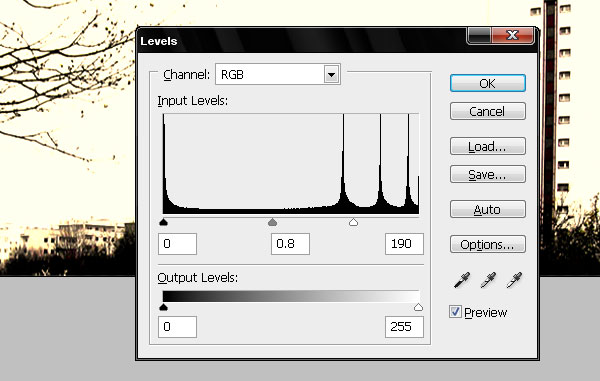Toggle the Preview checkbox
The height and width of the screenshot is (381, 600).
coord(455,312)
